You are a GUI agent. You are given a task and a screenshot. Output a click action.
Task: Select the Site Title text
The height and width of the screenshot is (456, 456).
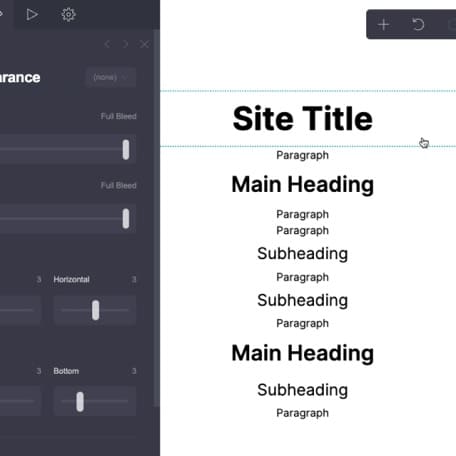click(302, 119)
